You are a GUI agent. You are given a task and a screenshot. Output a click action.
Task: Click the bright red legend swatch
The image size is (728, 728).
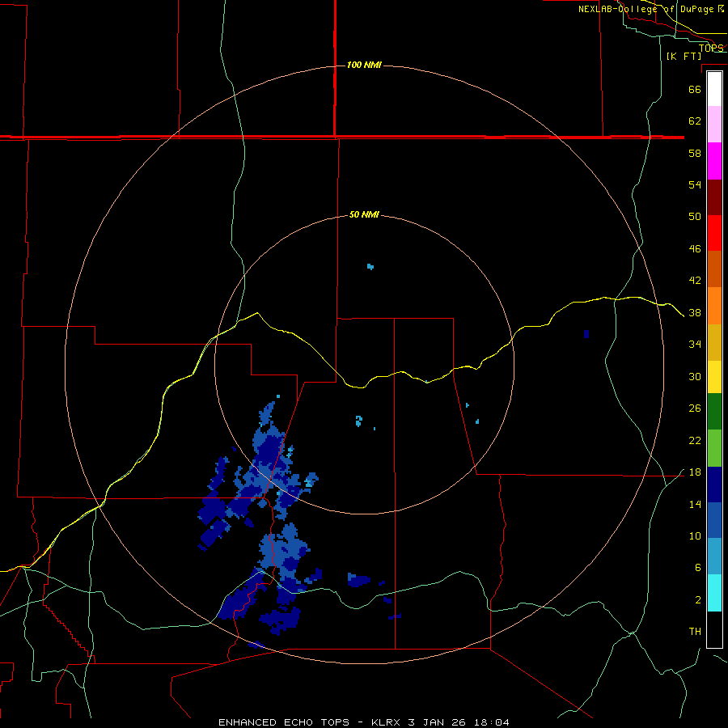pos(714,233)
